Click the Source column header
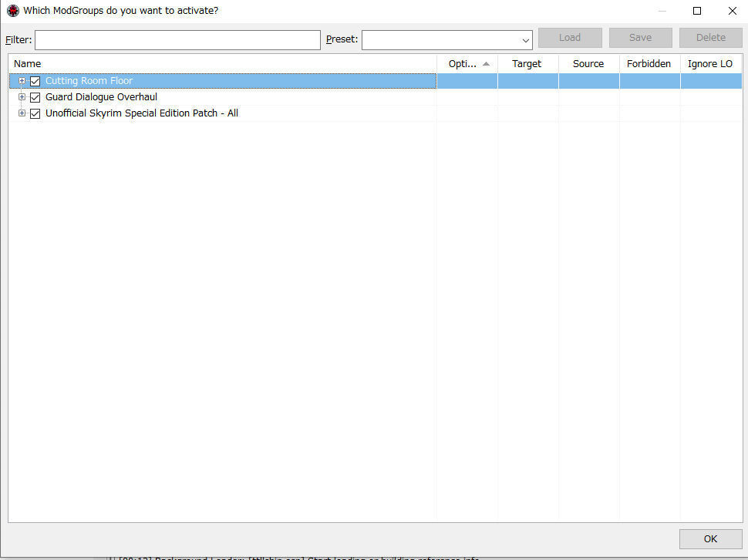 pyautogui.click(x=588, y=64)
